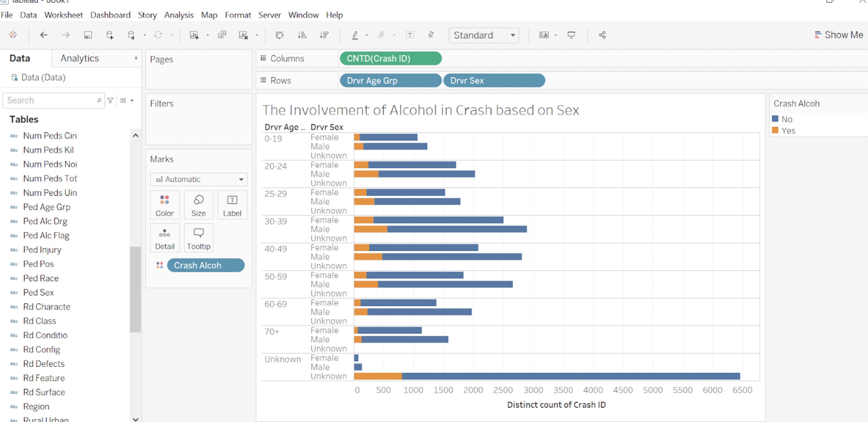Click the Yes orange legend swatch

(x=775, y=130)
